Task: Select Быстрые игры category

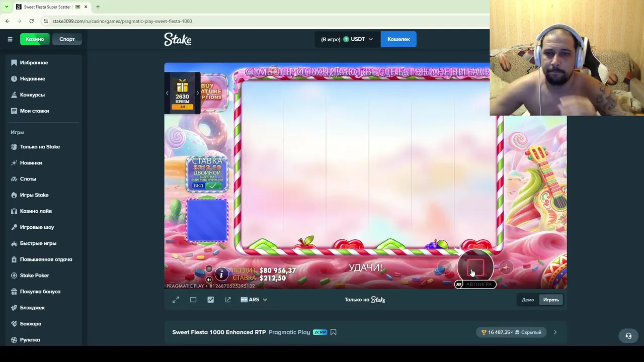Action: tap(44, 243)
